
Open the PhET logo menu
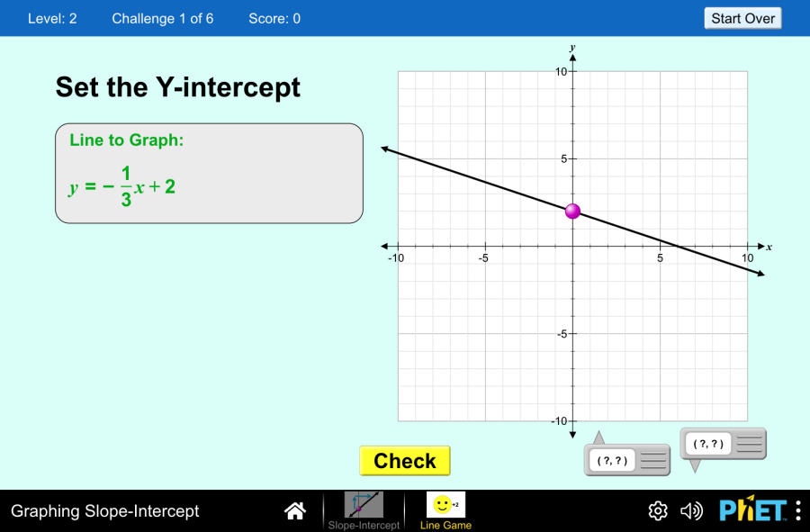coord(753,510)
